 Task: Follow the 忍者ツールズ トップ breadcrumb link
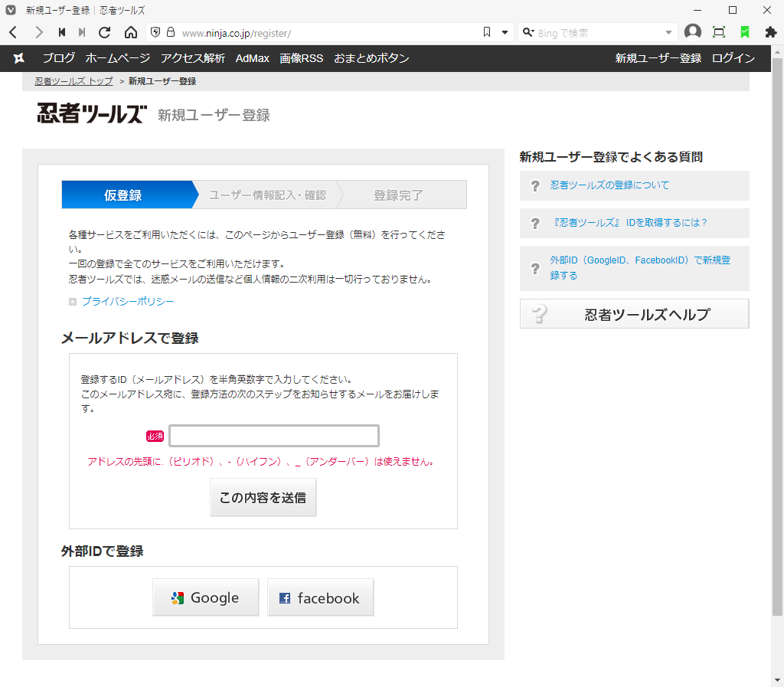[73, 81]
